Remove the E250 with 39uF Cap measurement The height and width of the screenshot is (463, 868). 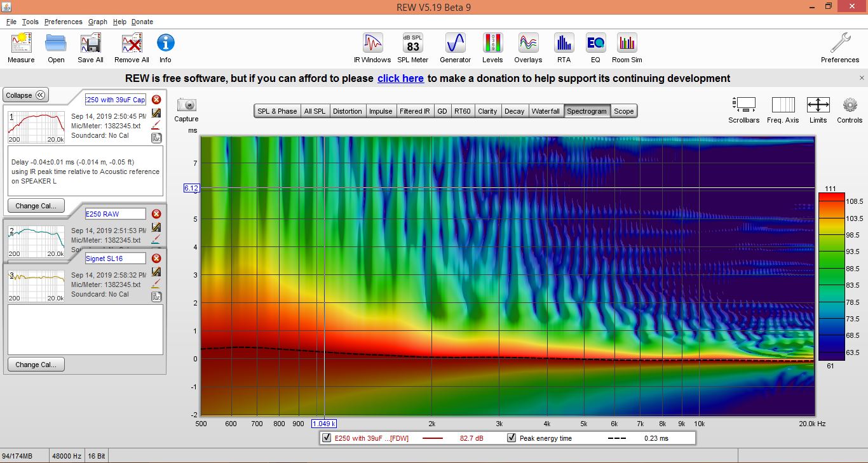(156, 100)
